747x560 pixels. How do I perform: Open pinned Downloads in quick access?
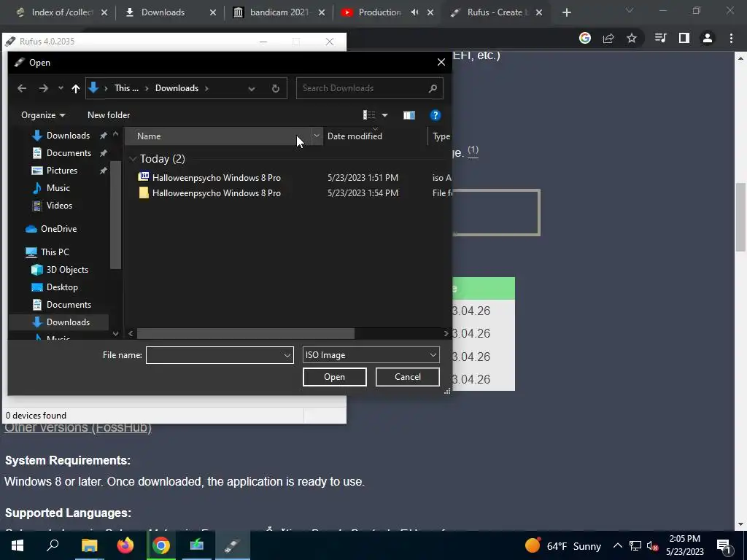[x=68, y=136]
